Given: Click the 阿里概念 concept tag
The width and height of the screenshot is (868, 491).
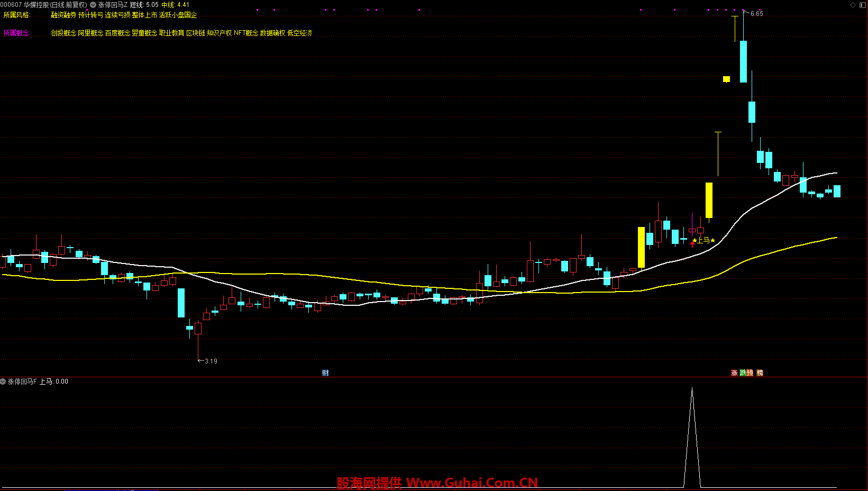Looking at the screenshot, I should [x=90, y=33].
